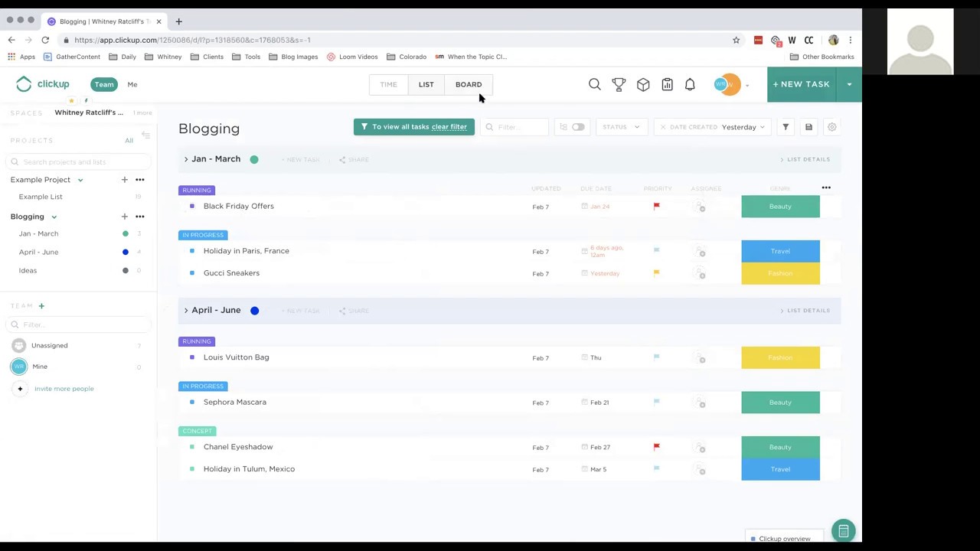
Task: Click status square of Black Friday Offers
Action: point(192,206)
